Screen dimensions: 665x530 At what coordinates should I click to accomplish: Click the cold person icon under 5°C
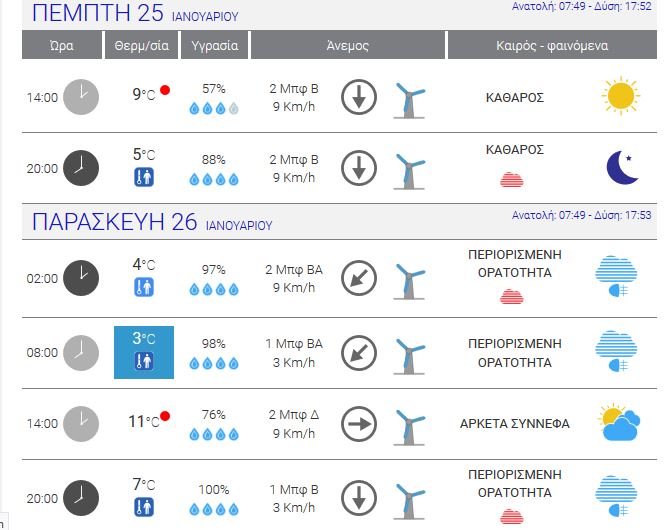point(144,177)
